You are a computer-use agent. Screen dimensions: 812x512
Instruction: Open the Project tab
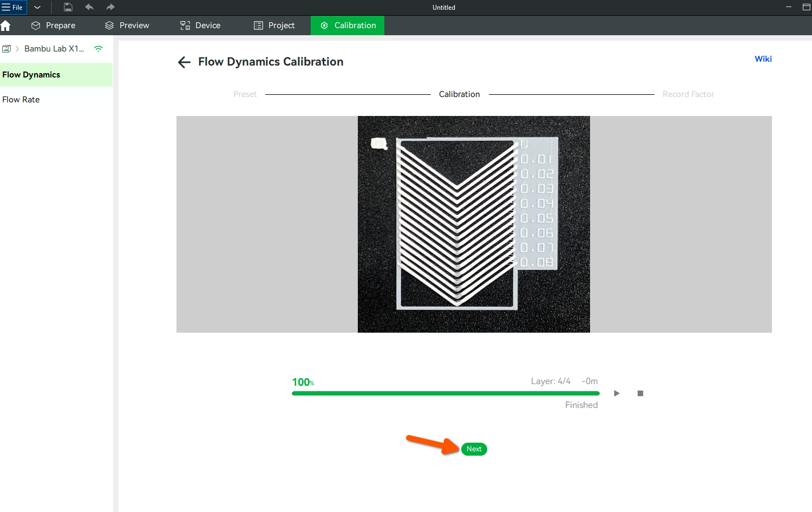point(274,25)
